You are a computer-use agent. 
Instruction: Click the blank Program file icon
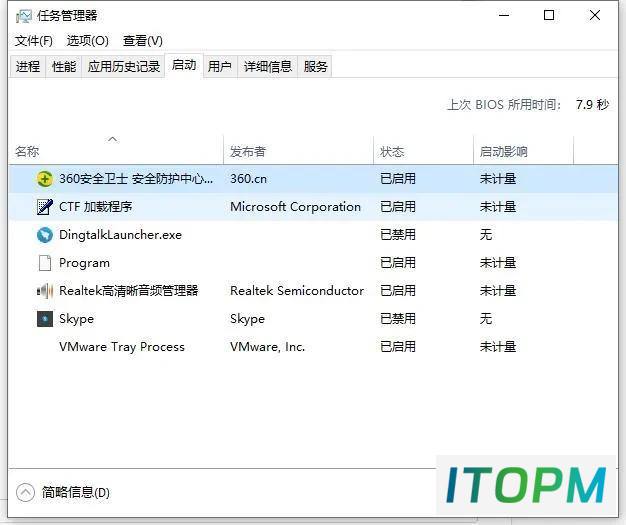44,263
